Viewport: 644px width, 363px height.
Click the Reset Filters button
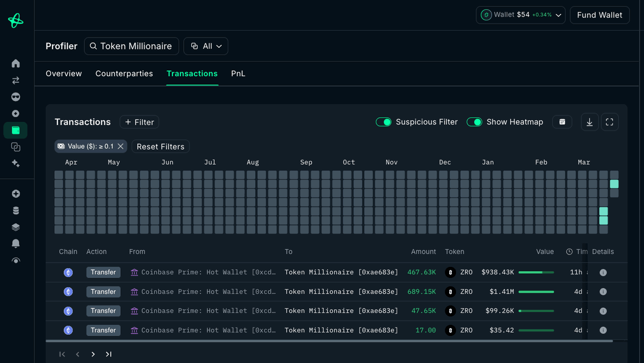coord(160,147)
